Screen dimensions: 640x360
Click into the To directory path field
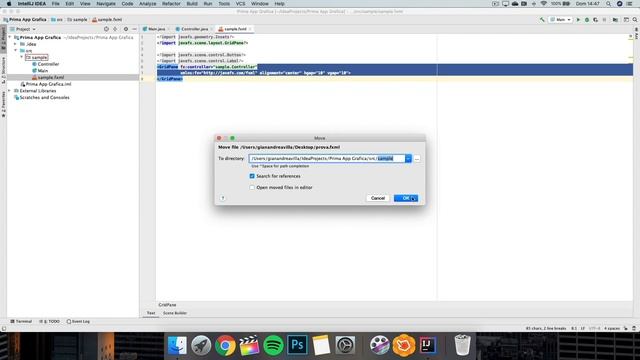click(327, 158)
